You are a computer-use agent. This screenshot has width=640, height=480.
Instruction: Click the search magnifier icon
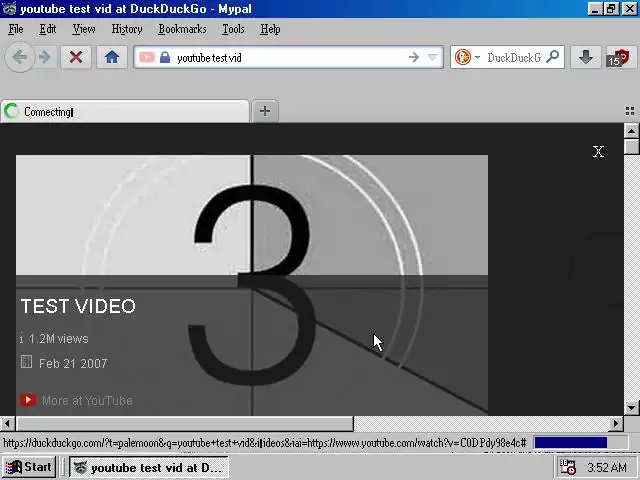click(x=553, y=56)
